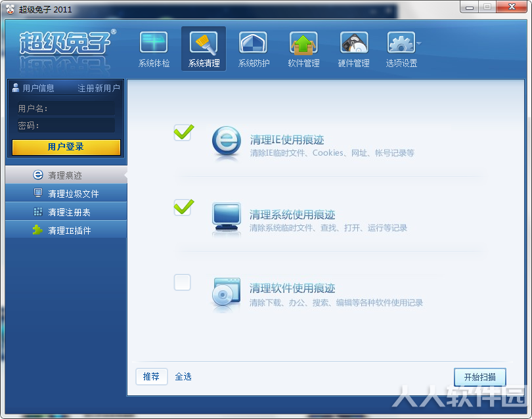532x419 pixels.
Task: Check the 清理软件使用痕迹 checkbox
Action: [x=183, y=282]
